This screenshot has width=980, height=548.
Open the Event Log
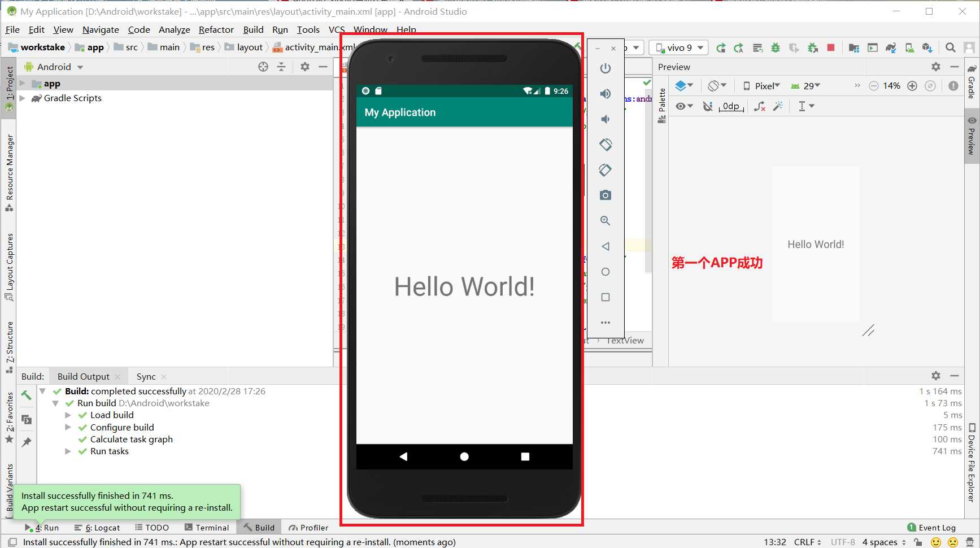point(931,528)
